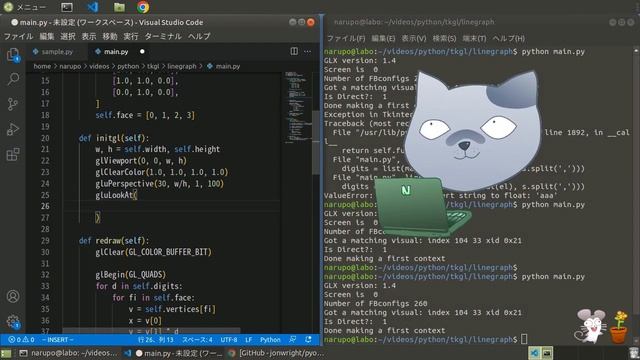Image resolution: width=640 pixels, height=360 pixels.
Task: Click the cursor position 行 26 status item
Action: point(156,340)
